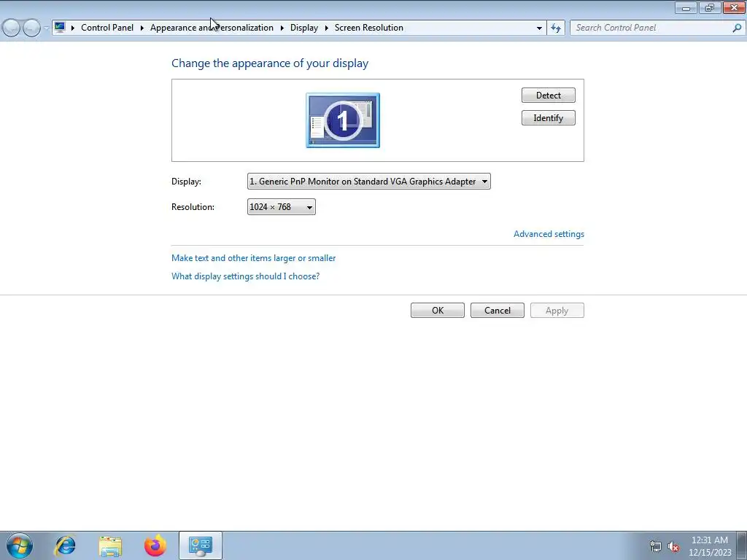747x560 pixels.
Task: Go to Appearance and Personalization breadcrumb
Action: coord(212,28)
